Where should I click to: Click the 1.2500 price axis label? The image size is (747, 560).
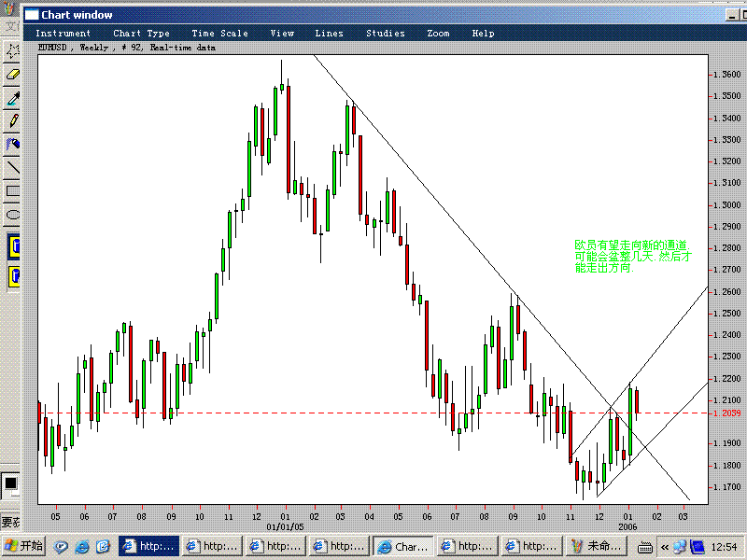pyautogui.click(x=727, y=314)
